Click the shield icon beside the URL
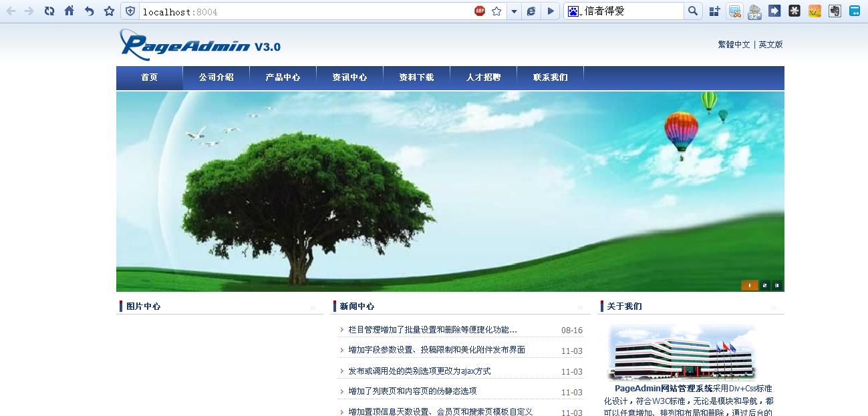Screen dimensions: 868x416 click(130, 11)
